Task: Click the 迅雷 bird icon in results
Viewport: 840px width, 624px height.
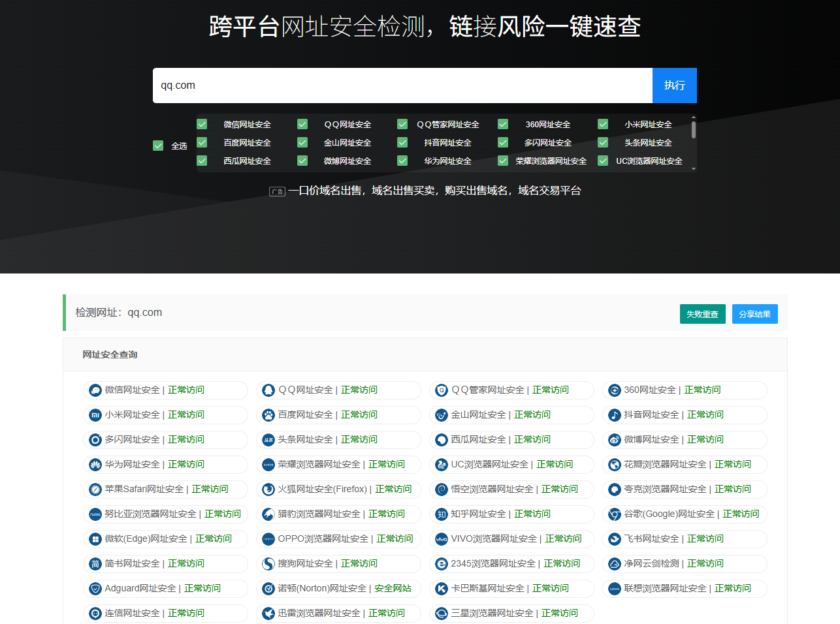Action: click(268, 614)
